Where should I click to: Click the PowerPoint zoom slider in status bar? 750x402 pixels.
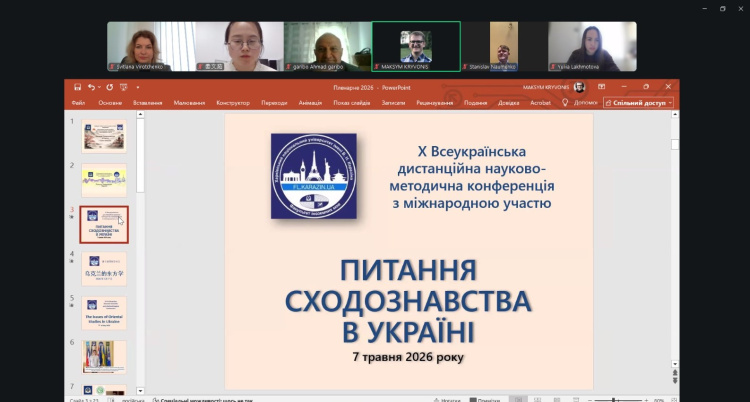[x=617, y=400]
